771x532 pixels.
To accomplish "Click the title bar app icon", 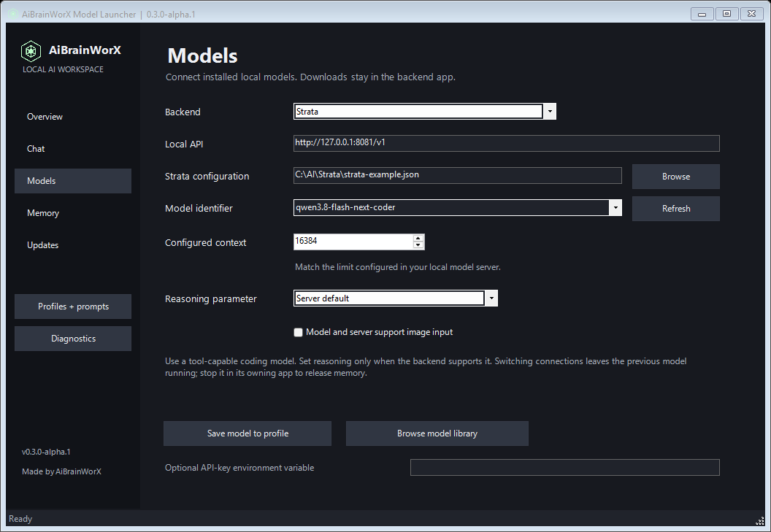I will point(13,15).
